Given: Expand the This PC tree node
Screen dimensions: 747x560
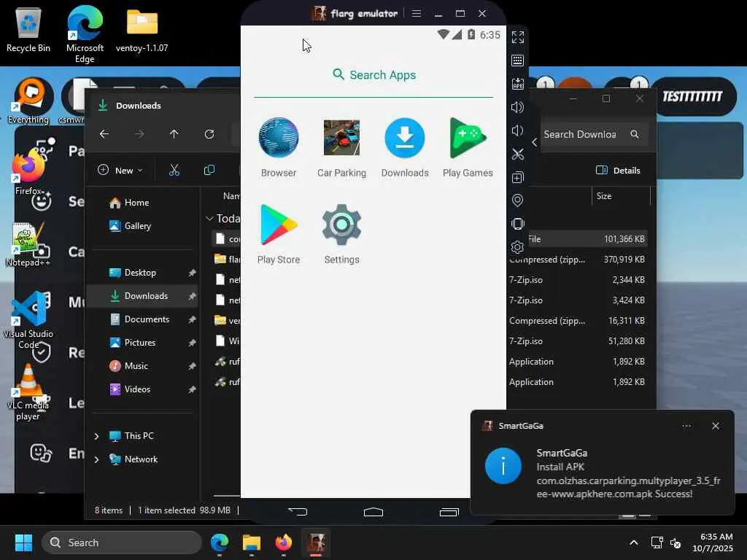Looking at the screenshot, I should (97, 436).
